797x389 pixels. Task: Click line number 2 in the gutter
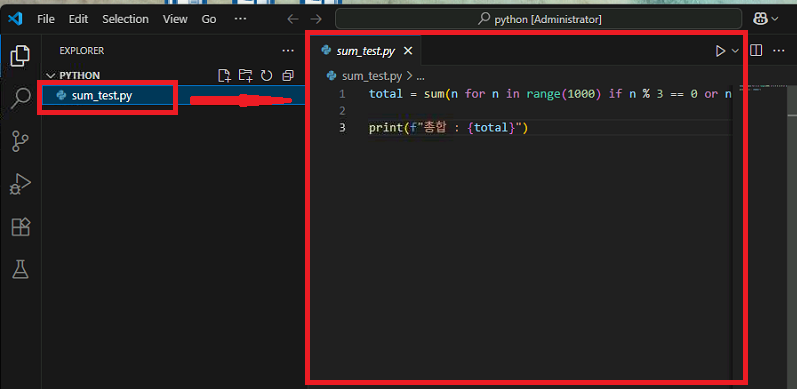coord(342,111)
